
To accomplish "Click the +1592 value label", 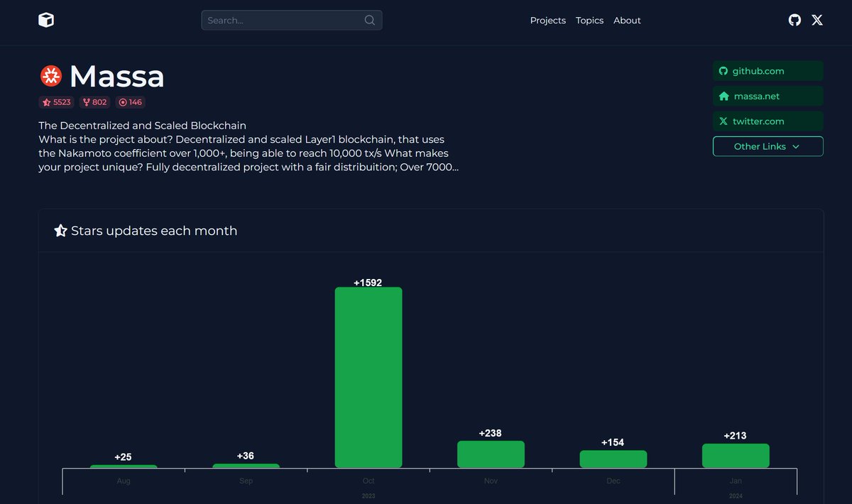I will pos(368,283).
